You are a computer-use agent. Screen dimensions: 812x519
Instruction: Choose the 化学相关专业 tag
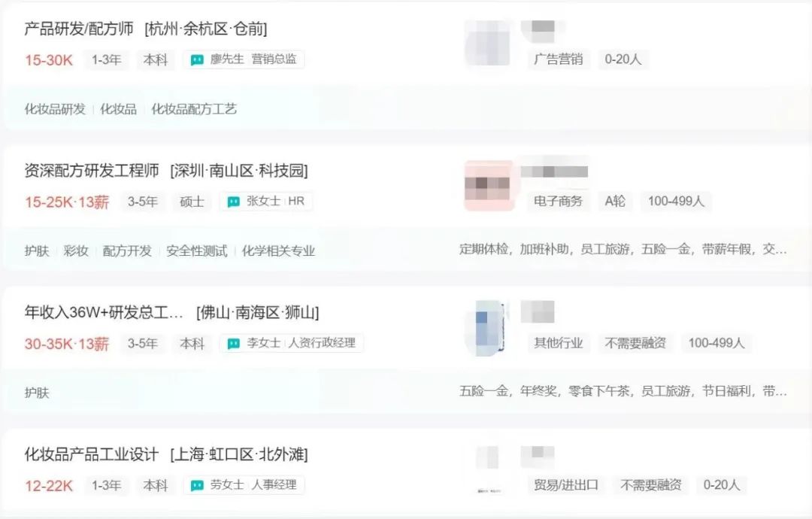[x=278, y=251]
